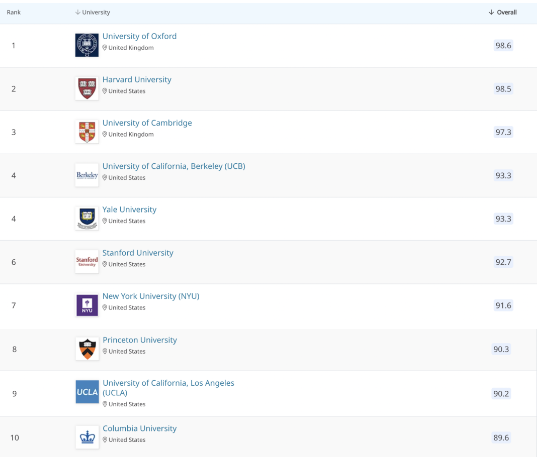
Task: Click the Berkeley logo thumbnail
Action: 87,175
